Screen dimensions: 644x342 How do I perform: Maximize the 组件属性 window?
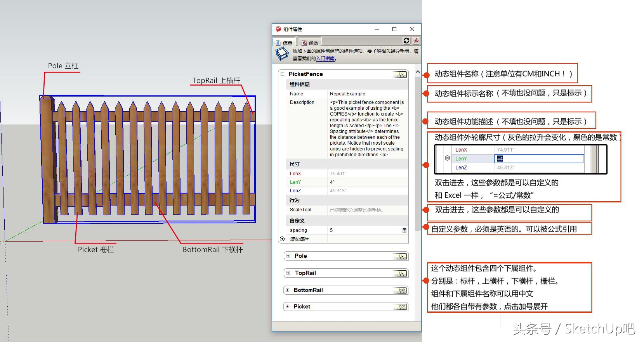tap(394, 29)
